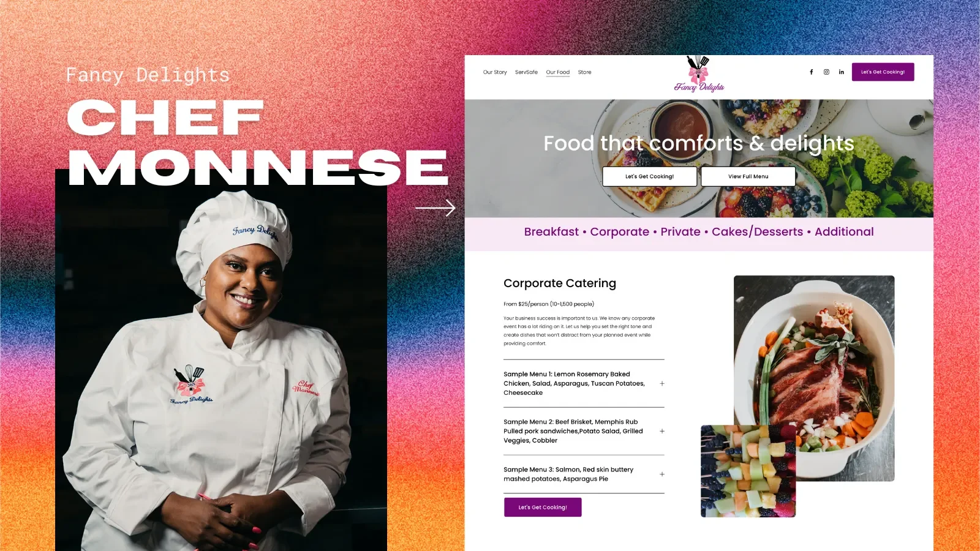The width and height of the screenshot is (980, 551).
Task: Open the Instagram social icon
Action: click(826, 72)
